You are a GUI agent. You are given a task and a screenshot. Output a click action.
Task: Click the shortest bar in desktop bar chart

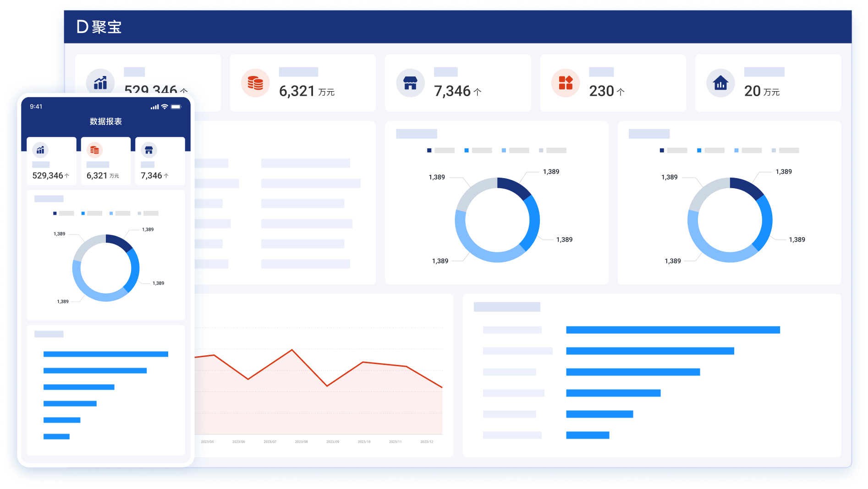(587, 435)
